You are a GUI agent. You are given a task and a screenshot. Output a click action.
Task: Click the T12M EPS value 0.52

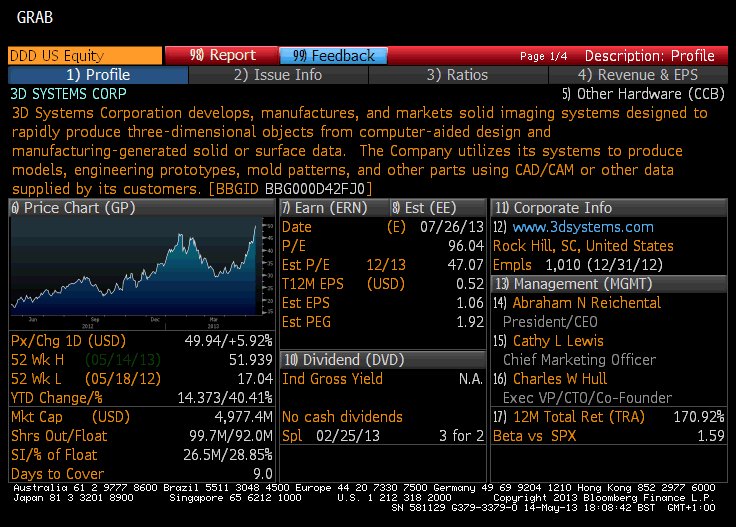(470, 284)
